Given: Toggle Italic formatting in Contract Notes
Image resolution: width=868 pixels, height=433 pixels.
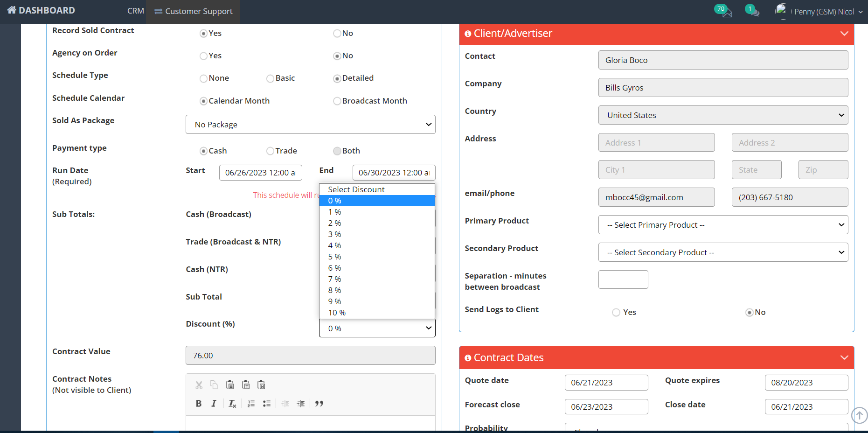Looking at the screenshot, I should click(x=214, y=404).
